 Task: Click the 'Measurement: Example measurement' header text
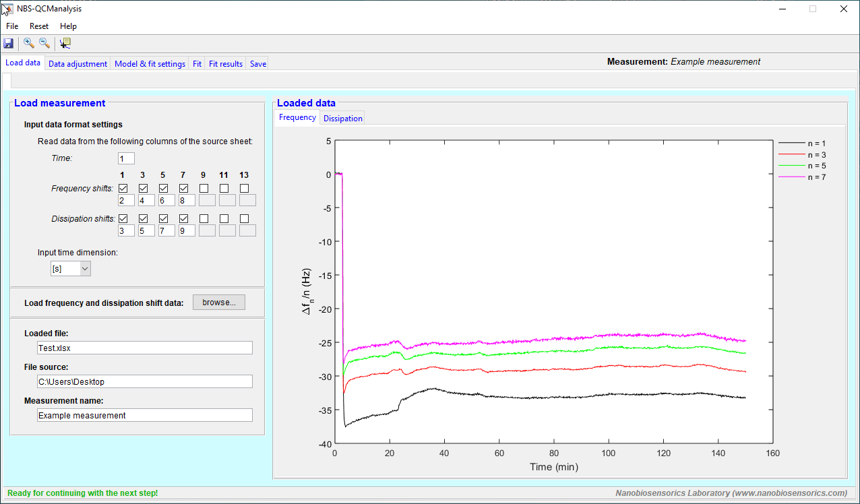(x=683, y=61)
